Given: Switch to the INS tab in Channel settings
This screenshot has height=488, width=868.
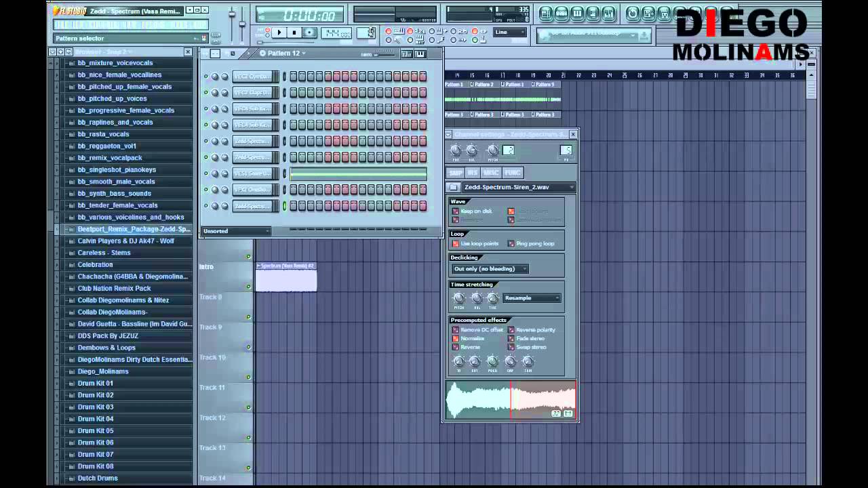Looking at the screenshot, I should pos(473,172).
